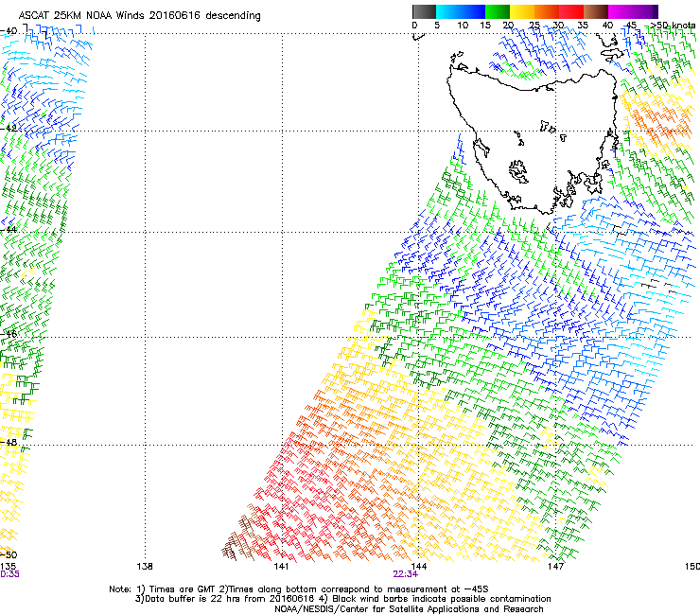Click the '-40' latitude label
700x615 pixels.
tap(9, 31)
